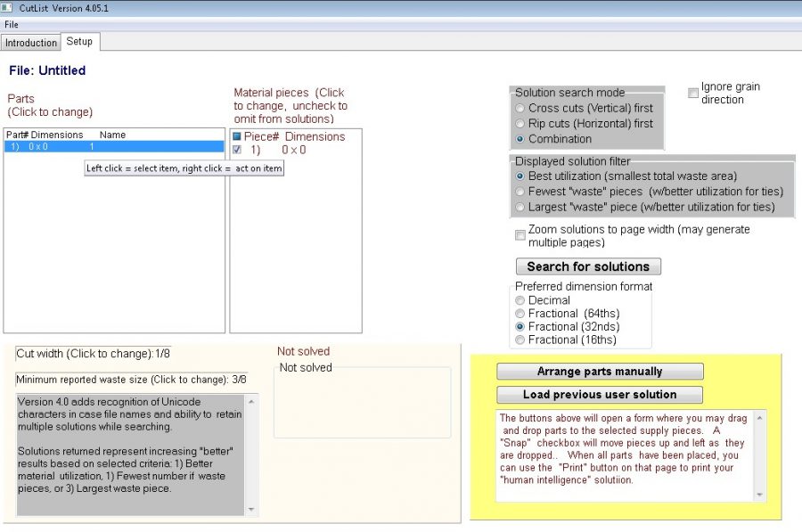
Task: Select Fractional (16ths) dimension format
Action: [520, 340]
